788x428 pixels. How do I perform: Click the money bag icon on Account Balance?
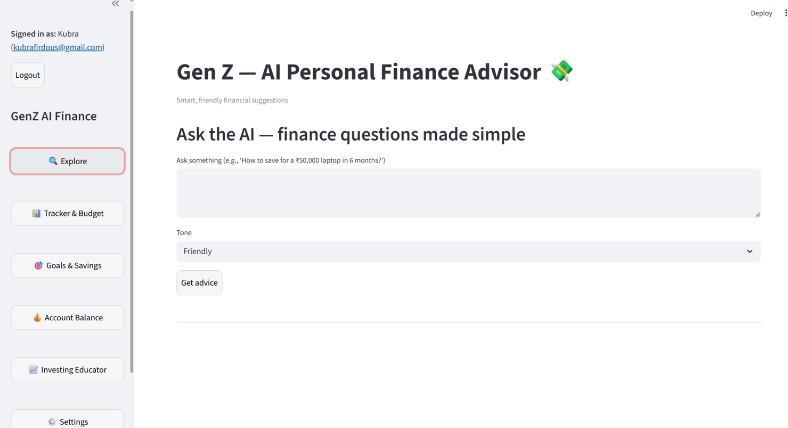tap(37, 318)
